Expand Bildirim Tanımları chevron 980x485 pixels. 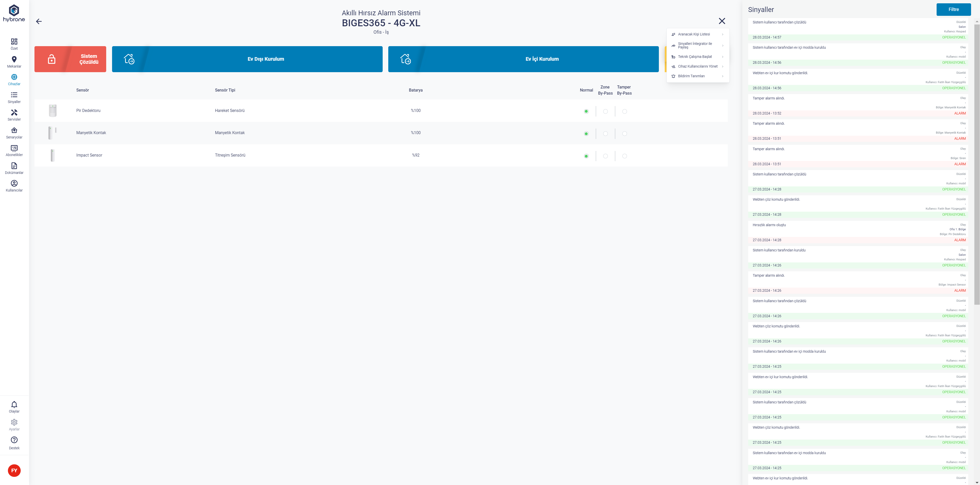(722, 76)
